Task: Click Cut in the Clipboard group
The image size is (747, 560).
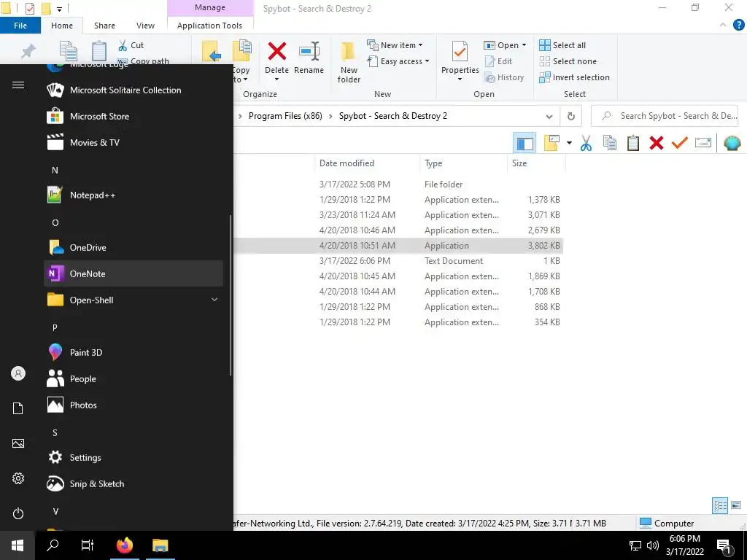Action: click(131, 44)
